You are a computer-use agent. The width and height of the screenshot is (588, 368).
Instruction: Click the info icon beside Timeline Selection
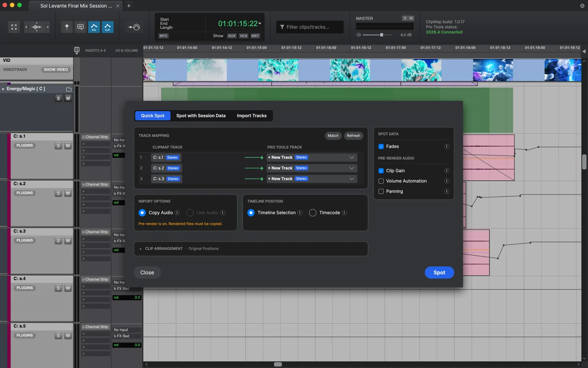[300, 213]
